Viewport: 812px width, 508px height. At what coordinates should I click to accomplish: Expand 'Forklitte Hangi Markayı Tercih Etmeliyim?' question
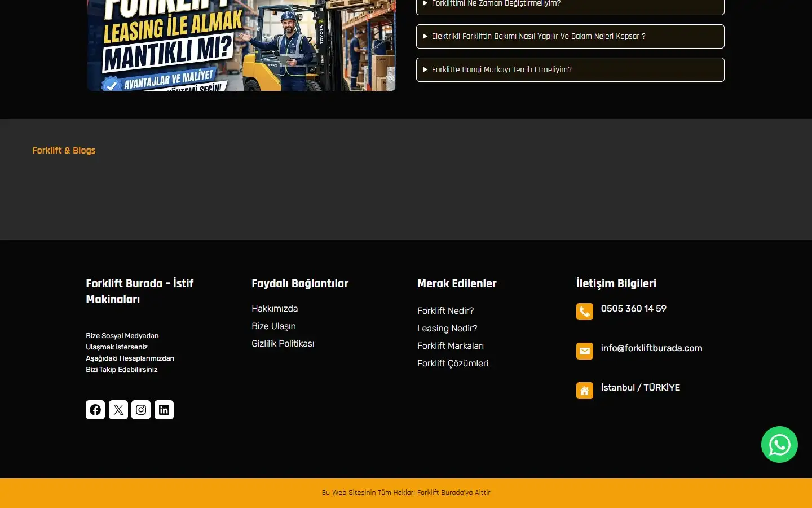click(x=570, y=69)
